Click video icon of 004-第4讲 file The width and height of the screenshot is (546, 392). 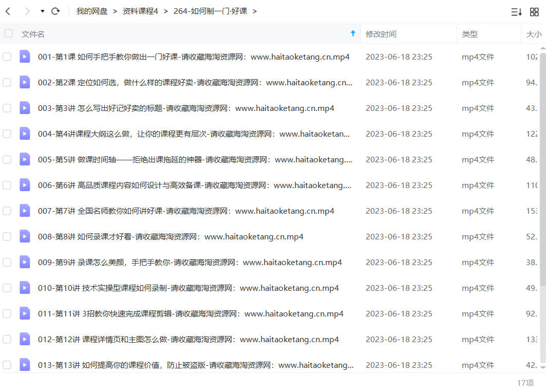tap(25, 134)
